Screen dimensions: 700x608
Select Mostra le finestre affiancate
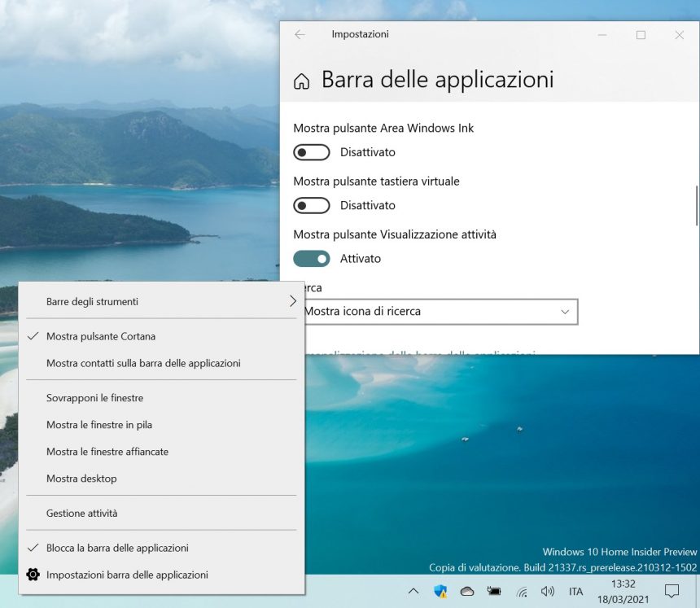(x=162, y=451)
